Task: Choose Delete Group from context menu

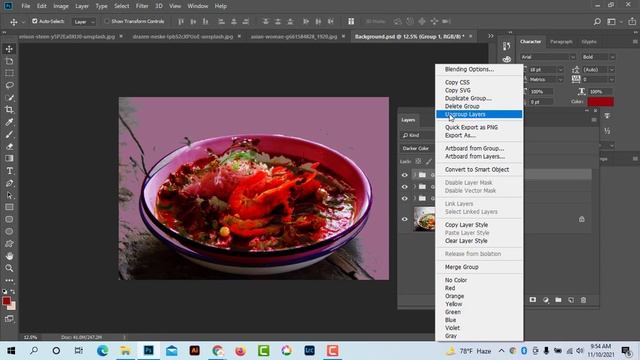Action: pyautogui.click(x=462, y=106)
